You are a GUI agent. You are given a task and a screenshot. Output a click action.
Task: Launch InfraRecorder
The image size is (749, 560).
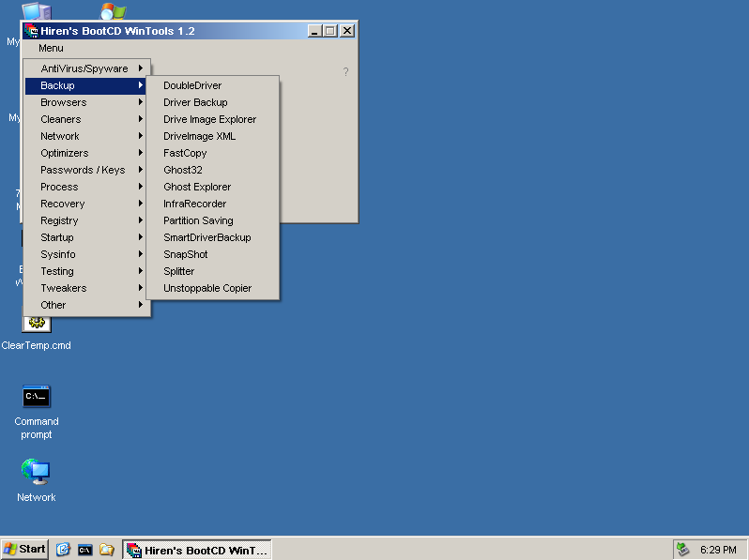(x=213, y=204)
